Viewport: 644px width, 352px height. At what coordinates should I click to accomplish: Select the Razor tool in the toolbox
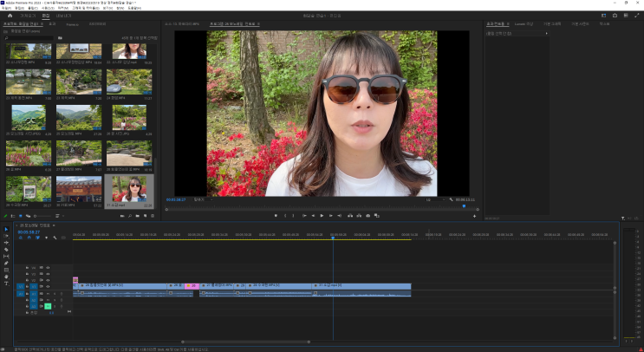point(6,250)
